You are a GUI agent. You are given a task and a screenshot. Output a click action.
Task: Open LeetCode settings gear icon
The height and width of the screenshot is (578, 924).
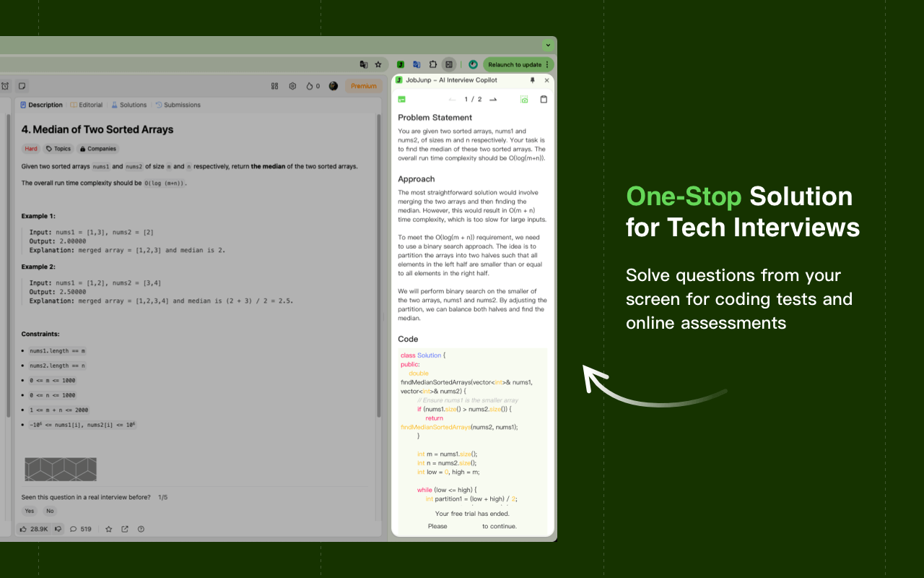(292, 86)
